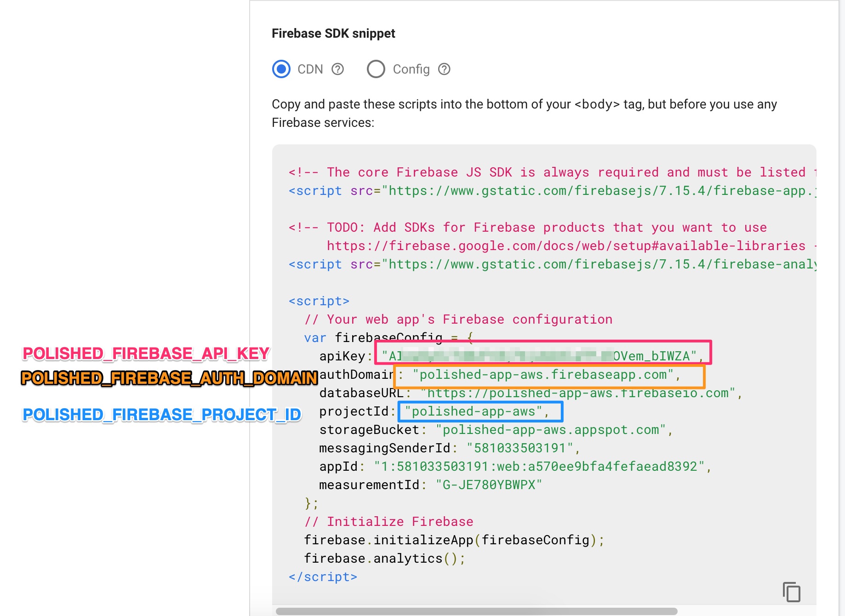Click the closing </script> tag
Screen dimensions: 845x616
(x=323, y=577)
